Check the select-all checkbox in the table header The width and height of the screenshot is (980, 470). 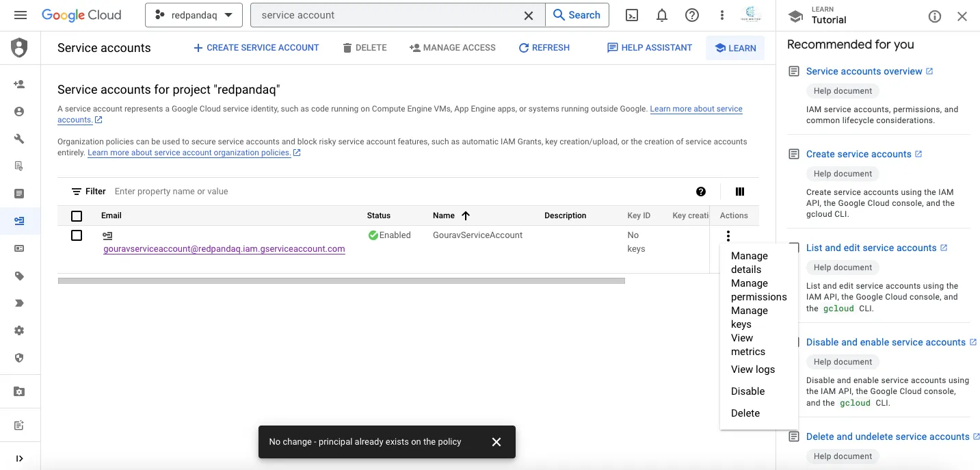click(77, 216)
